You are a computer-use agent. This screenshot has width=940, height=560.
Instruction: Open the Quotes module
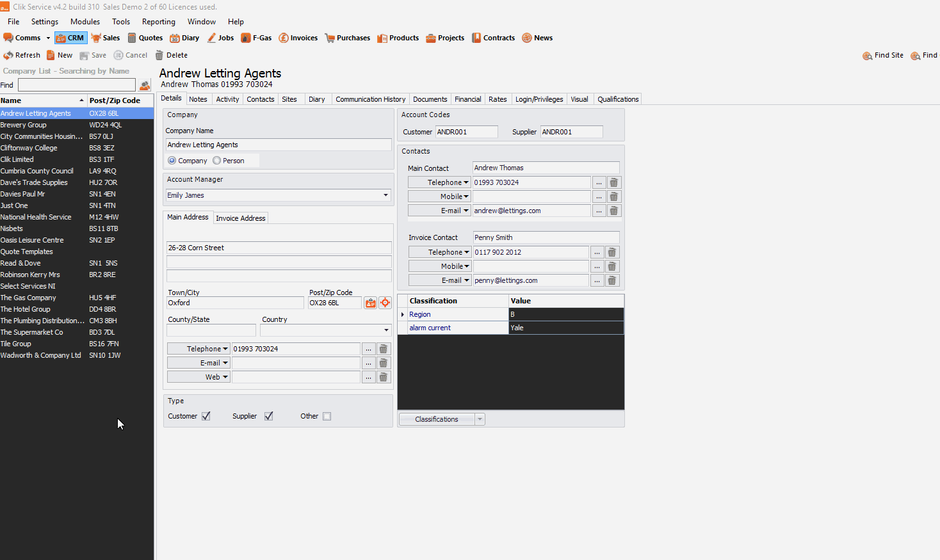pos(145,38)
